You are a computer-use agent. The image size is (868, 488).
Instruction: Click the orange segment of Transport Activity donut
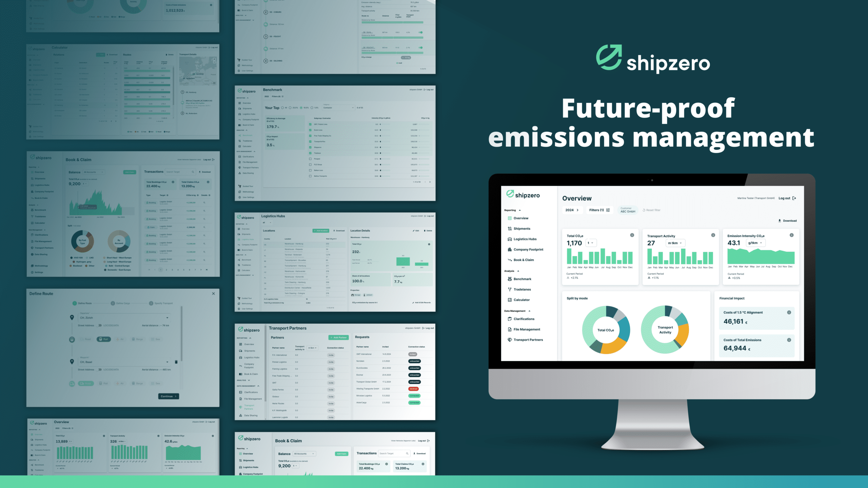click(683, 335)
